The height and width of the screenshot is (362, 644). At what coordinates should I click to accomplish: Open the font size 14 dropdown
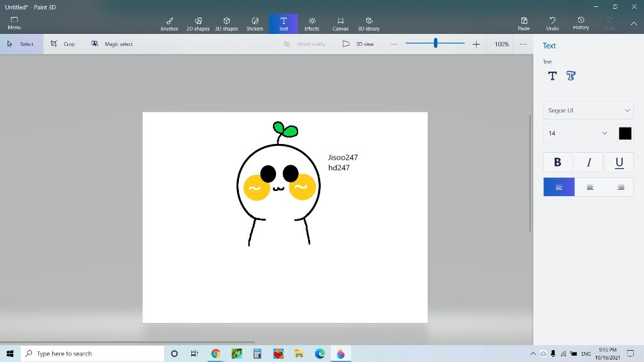click(578, 133)
